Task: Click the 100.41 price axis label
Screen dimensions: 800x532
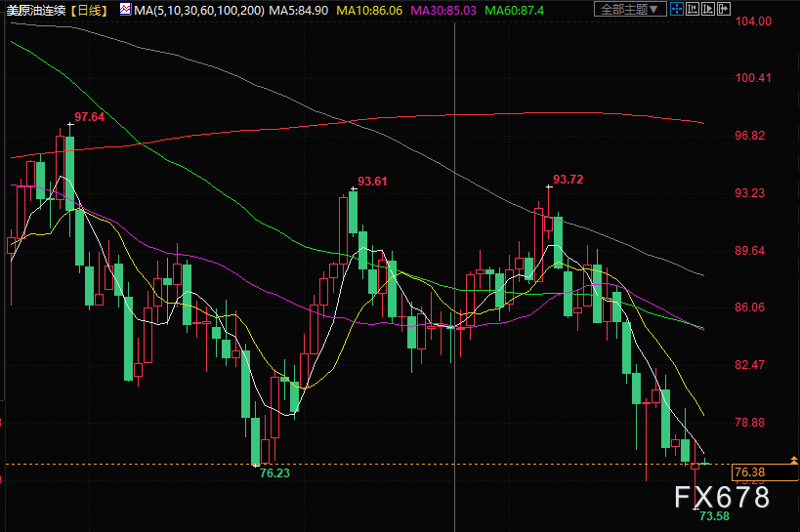Action: pos(753,77)
